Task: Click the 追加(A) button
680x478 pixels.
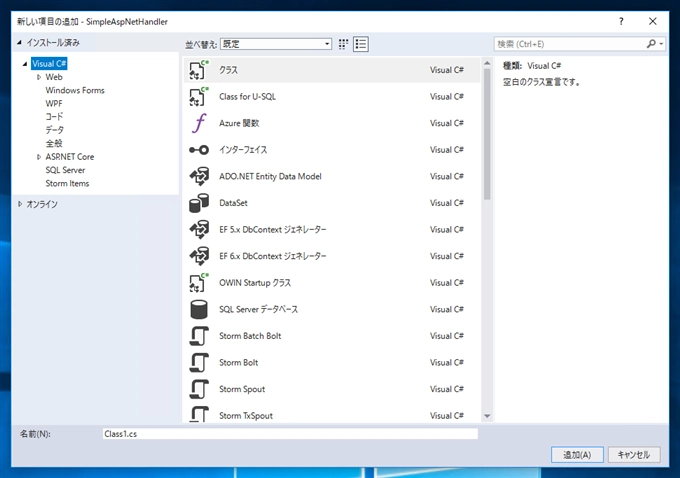Action: click(x=577, y=455)
